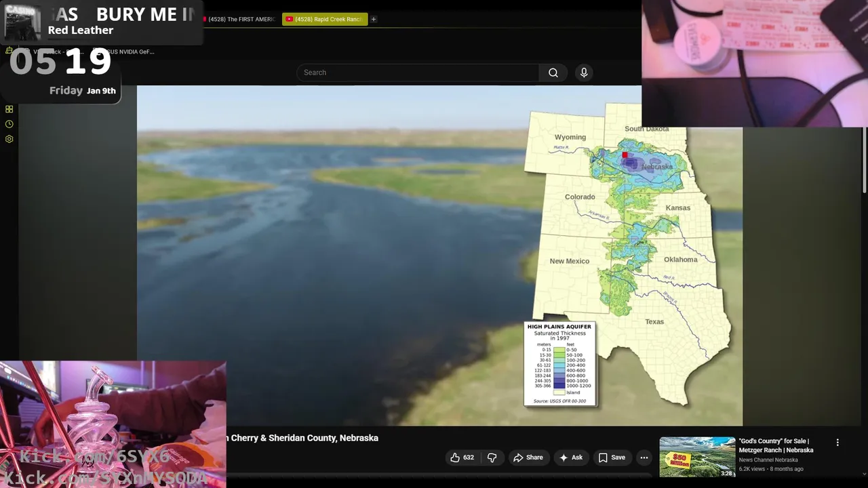868x488 pixels.
Task: Click the Red Leather song title overlay
Action: (81, 30)
